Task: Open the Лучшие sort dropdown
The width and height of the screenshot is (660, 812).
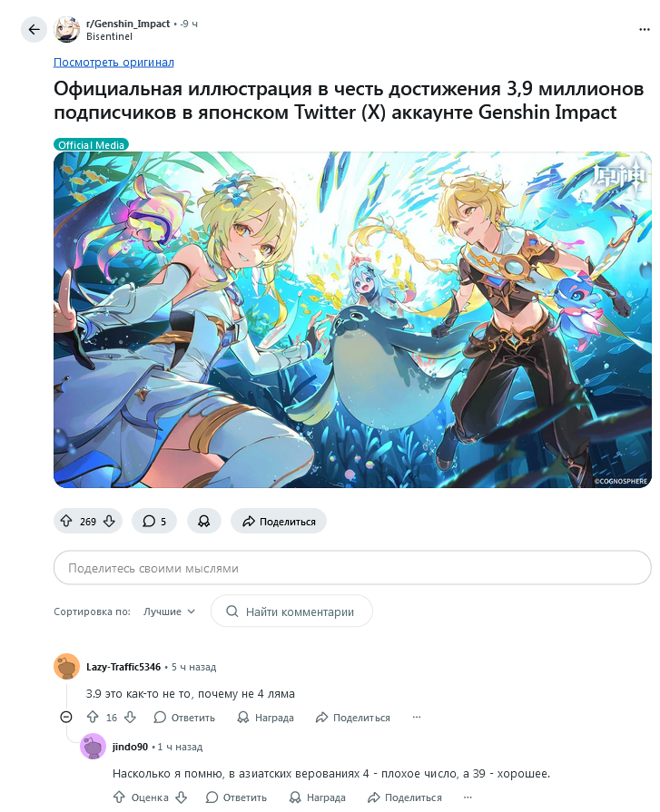Action: (170, 611)
